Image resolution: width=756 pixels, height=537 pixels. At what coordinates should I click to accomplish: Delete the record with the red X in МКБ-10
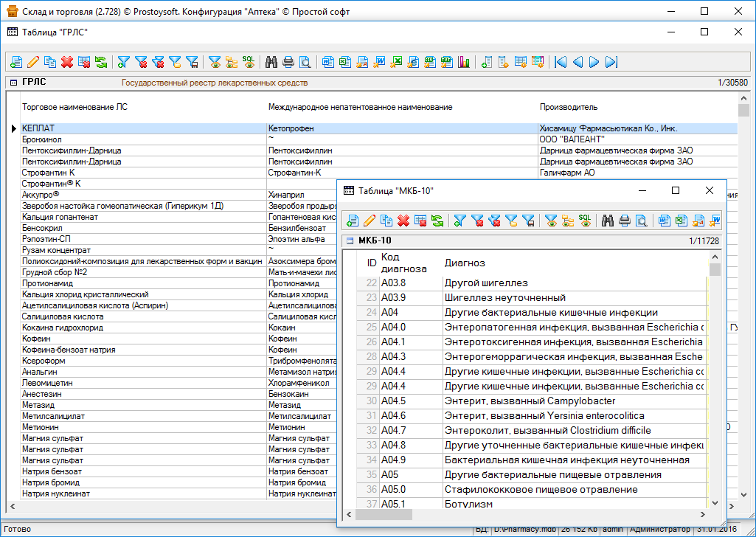point(403,221)
